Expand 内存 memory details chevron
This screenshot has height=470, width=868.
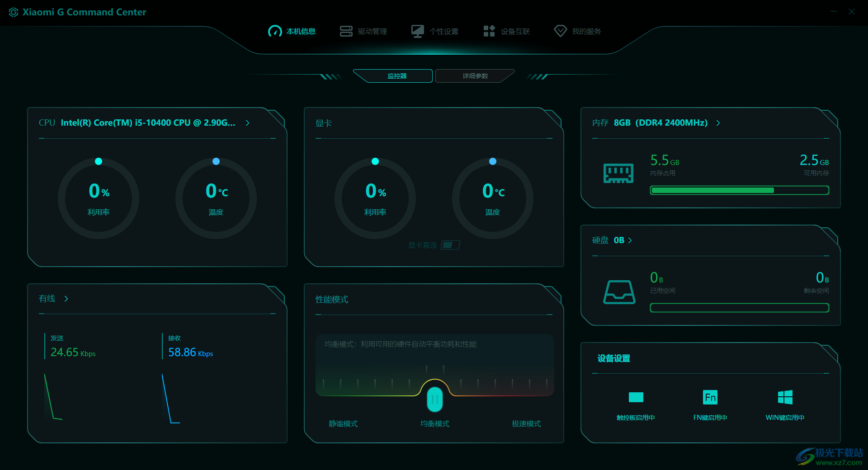click(719, 122)
